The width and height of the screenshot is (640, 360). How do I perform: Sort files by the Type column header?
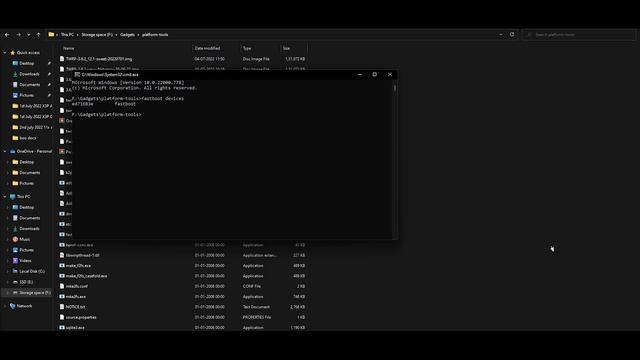tap(247, 48)
